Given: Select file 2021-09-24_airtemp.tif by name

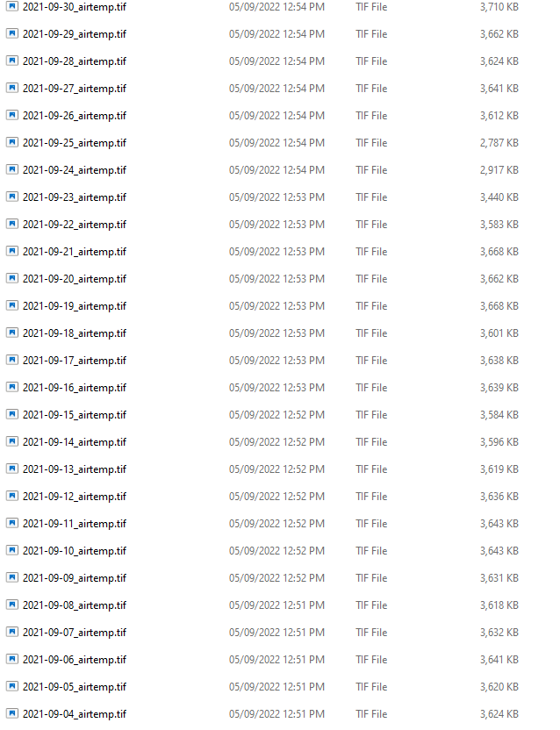Looking at the screenshot, I should coord(75,170).
